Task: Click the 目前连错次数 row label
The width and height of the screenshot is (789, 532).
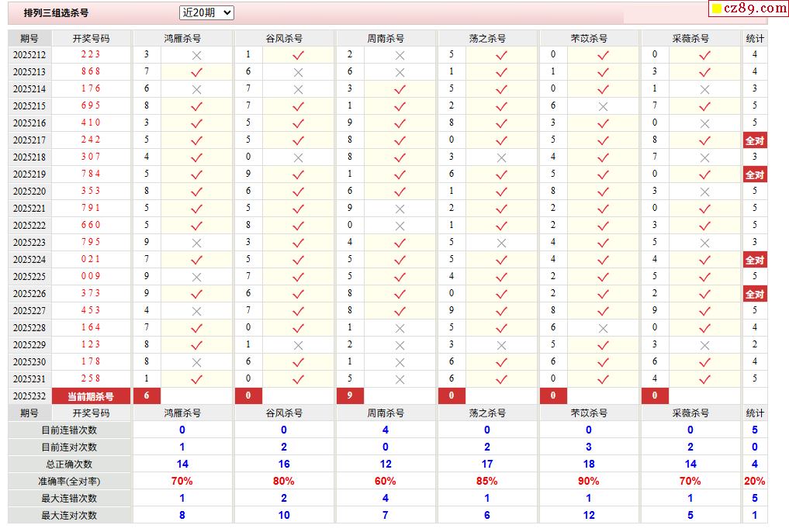Action: (x=69, y=430)
